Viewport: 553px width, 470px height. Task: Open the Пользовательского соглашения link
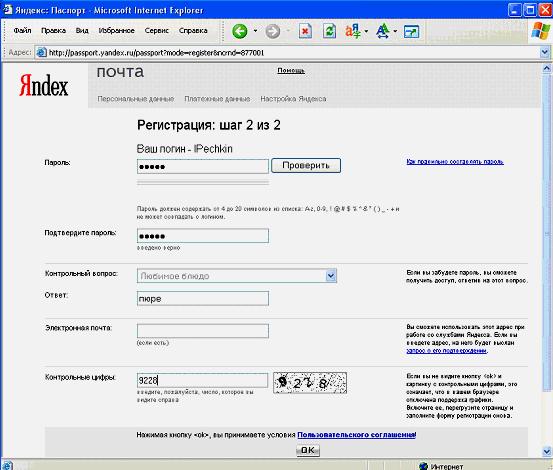pos(357,435)
